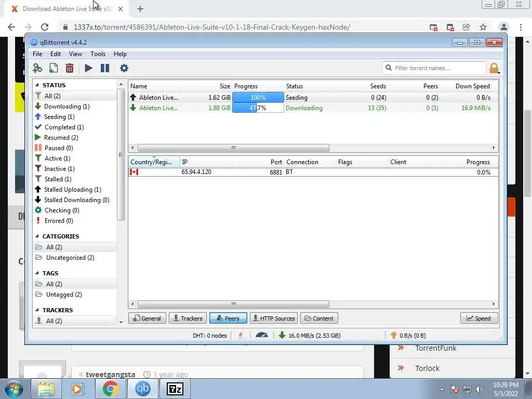Collapse the CATEGORIES section
This screenshot has height=399, width=532.
coord(37,236)
